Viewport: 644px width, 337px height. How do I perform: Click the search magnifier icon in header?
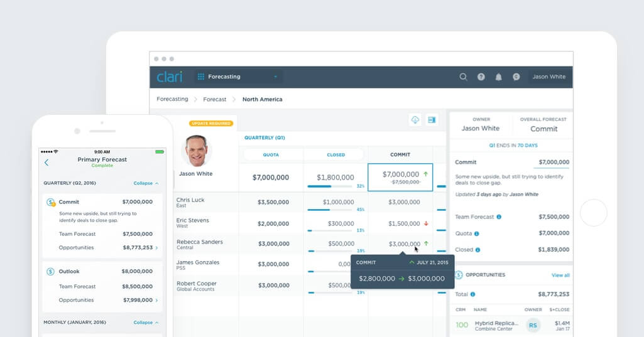[x=463, y=77]
